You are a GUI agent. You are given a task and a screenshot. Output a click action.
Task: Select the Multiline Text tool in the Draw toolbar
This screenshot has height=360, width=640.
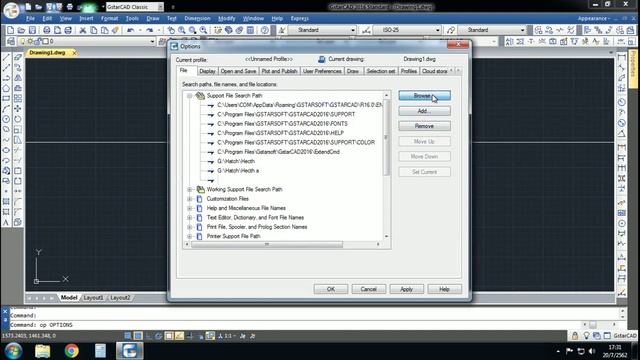coord(6,222)
